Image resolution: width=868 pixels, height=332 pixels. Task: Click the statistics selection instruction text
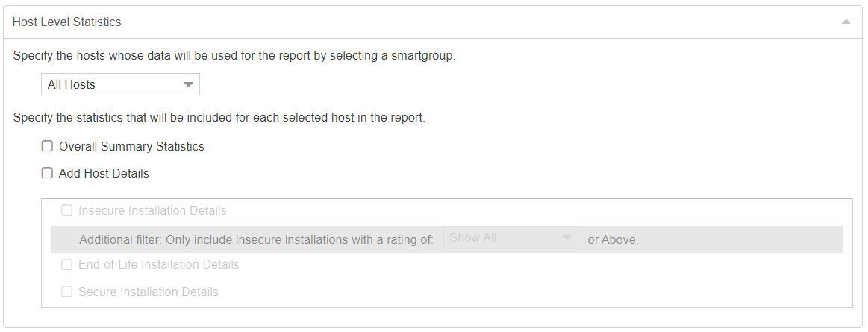click(219, 118)
